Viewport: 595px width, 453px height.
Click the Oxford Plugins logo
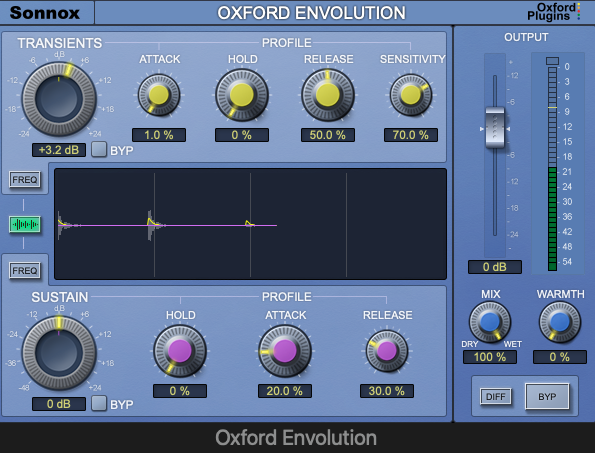point(554,12)
